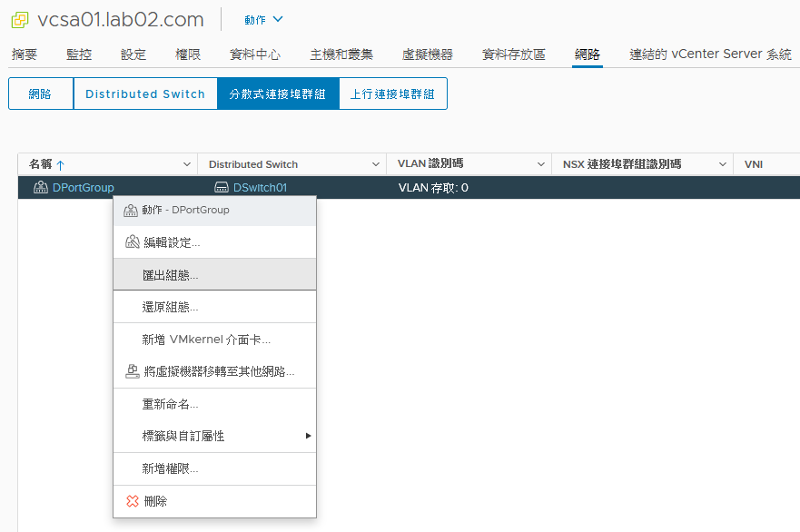
Task: Open the Distributed Switch column chevron
Action: (x=376, y=164)
